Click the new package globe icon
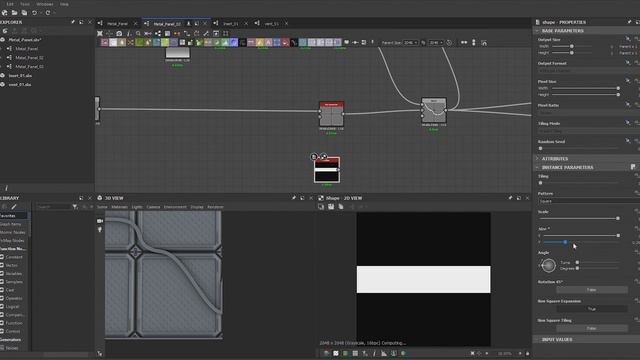The image size is (640, 360). (x=4, y=13)
